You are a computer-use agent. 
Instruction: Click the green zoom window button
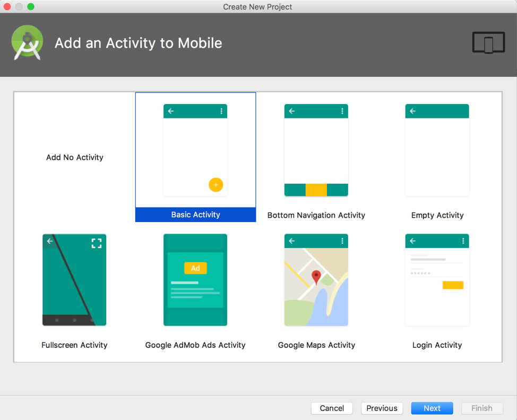click(x=31, y=6)
